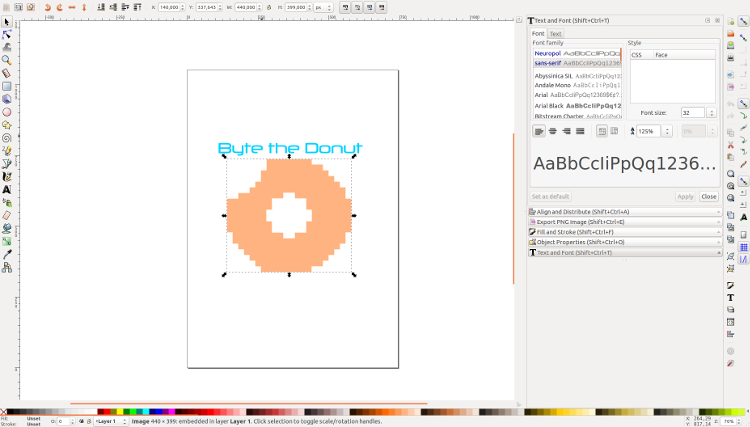Select the Tweak tool
The height and width of the screenshot is (427, 750).
click(x=7, y=47)
